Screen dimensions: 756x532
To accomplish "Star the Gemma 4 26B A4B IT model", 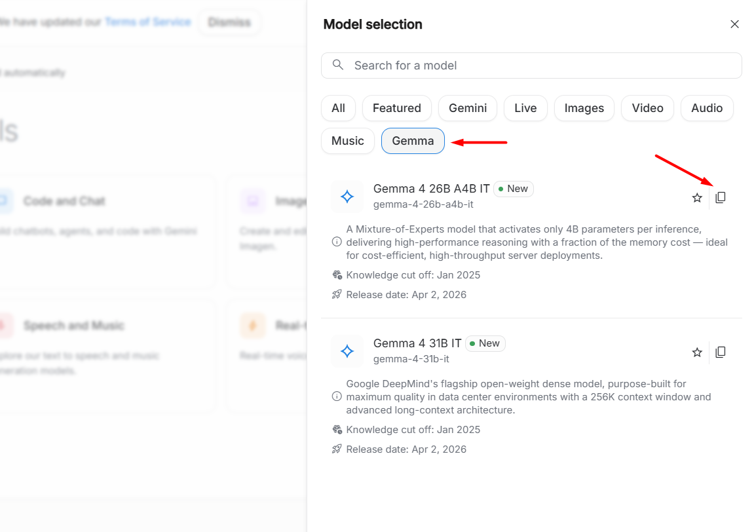I will point(697,197).
